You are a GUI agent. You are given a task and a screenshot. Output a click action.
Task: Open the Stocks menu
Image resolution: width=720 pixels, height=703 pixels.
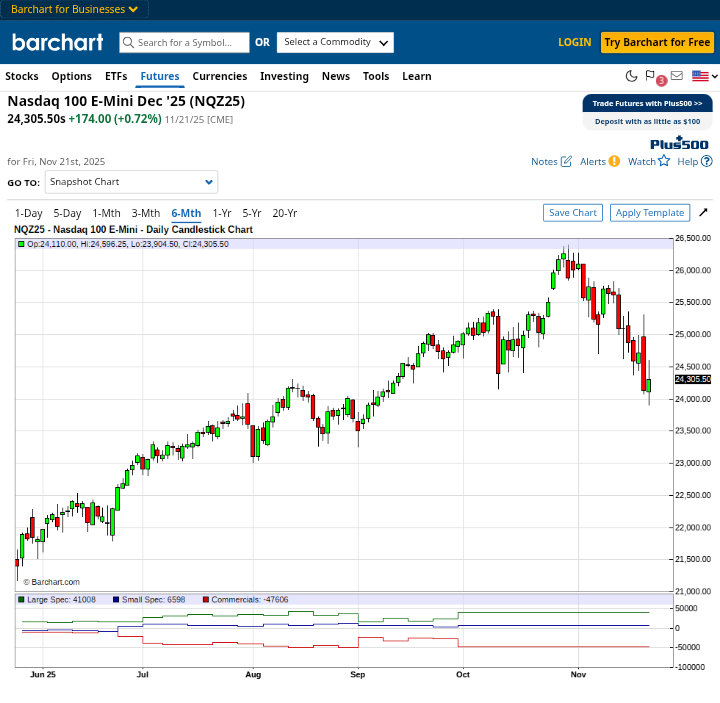tap(22, 76)
